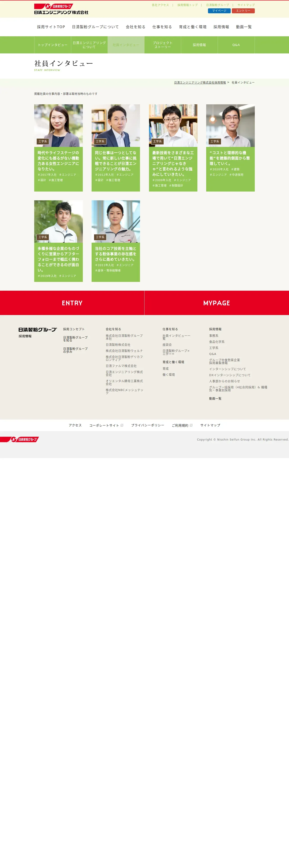Viewport: 289px width, 868px height.
Task: Click the blue マイページ button
Action: [219, 11]
